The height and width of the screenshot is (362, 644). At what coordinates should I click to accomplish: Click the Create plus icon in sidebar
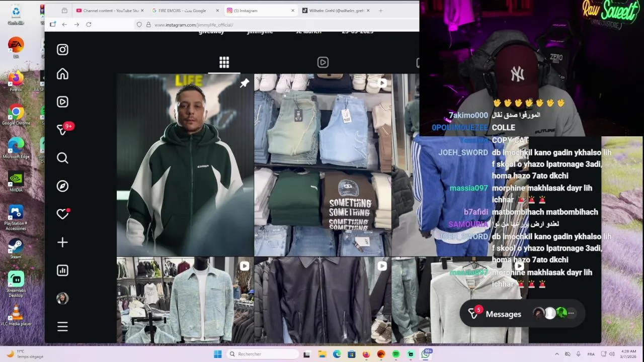[62, 242]
